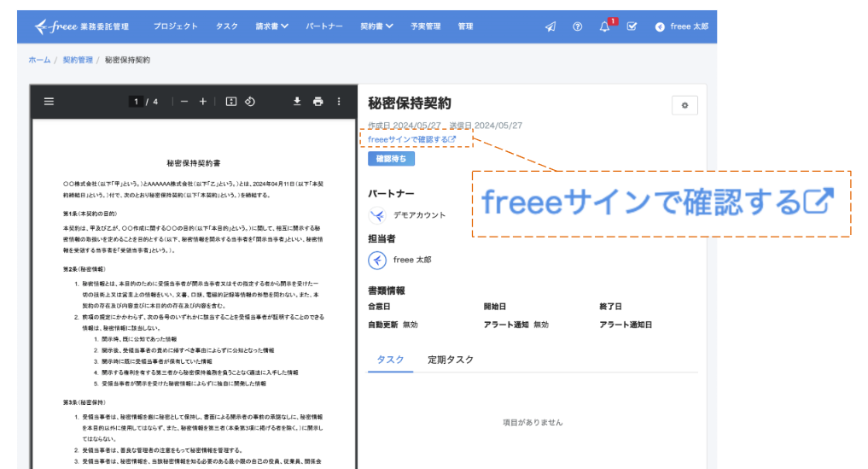868x469 pixels.
Task: Expand the 契約書 dropdown menu
Action: (376, 26)
